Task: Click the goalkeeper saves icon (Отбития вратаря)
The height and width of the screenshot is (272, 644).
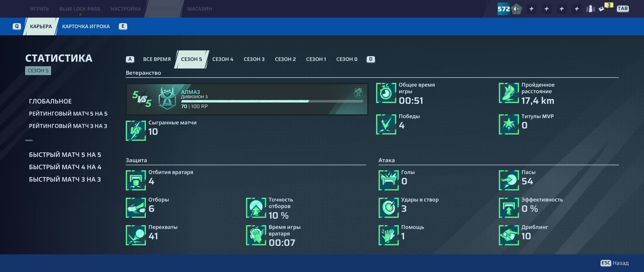Action: [x=136, y=180]
